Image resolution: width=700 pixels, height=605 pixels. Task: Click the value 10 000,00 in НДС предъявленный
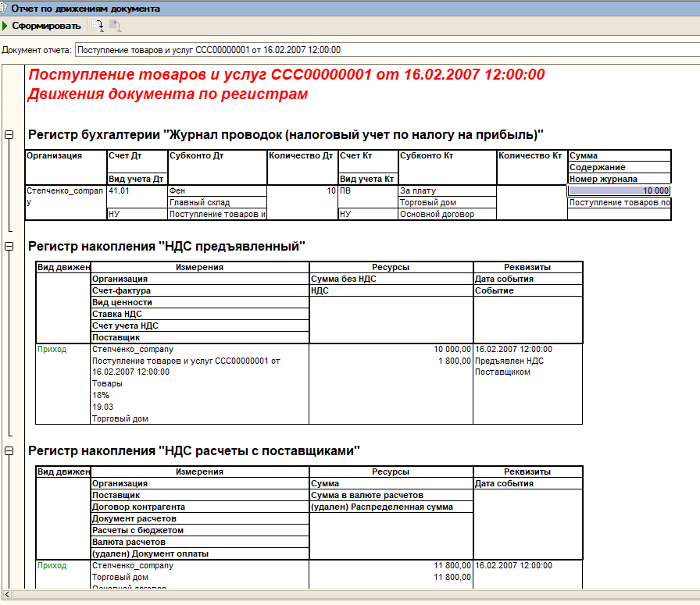[452, 349]
